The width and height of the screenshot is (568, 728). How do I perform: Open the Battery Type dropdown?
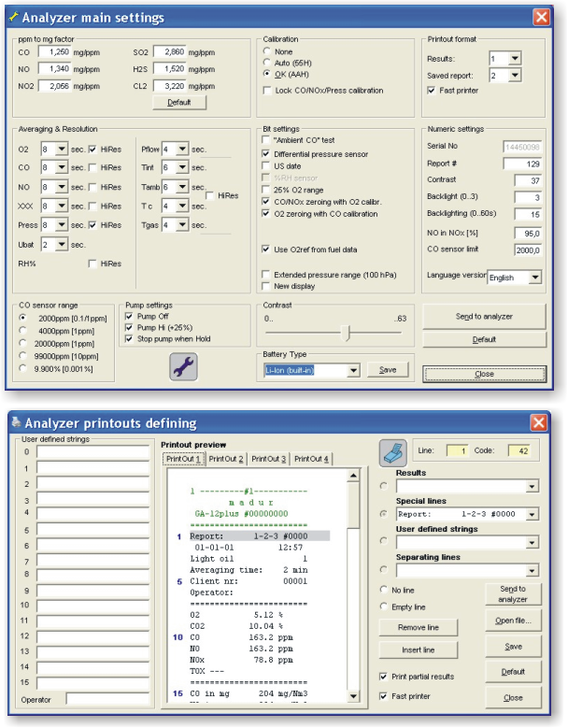pos(354,370)
